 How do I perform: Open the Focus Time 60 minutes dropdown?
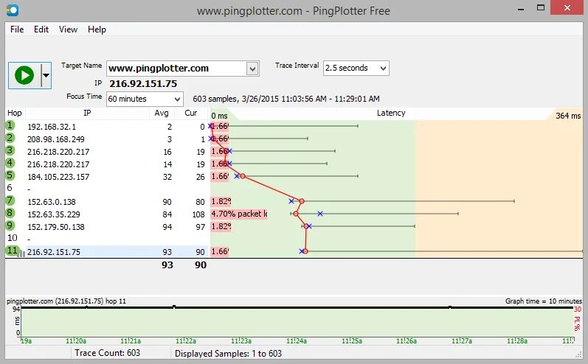tap(145, 99)
